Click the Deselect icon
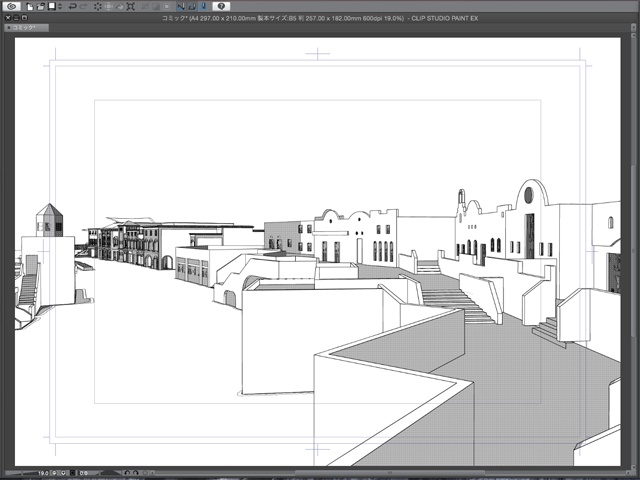The height and width of the screenshot is (480, 640). point(144,7)
